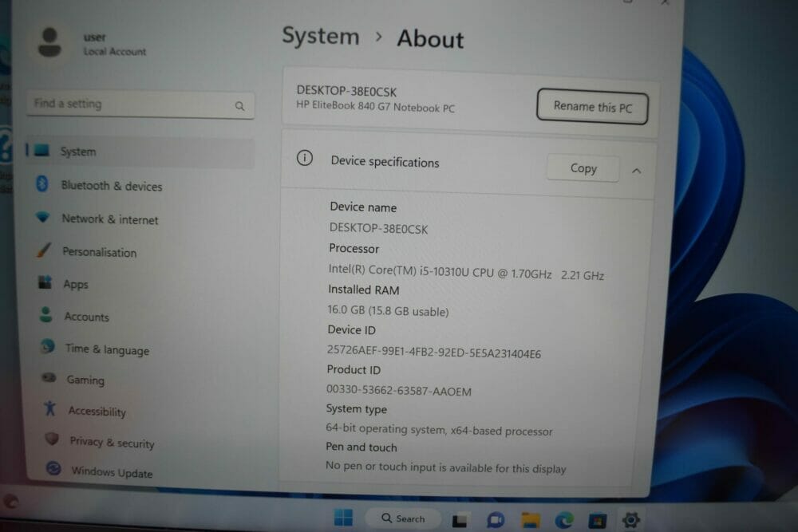The width and height of the screenshot is (798, 532).
Task: Click the 16.0 GB installed RAM value
Action: pos(388,310)
